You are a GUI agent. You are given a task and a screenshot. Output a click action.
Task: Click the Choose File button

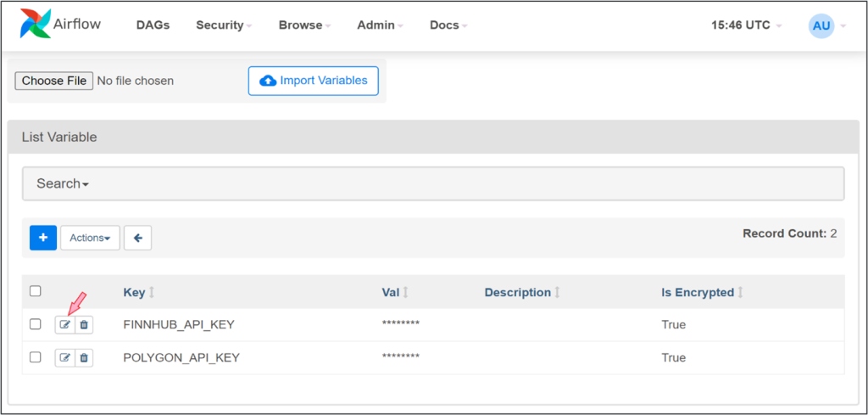54,81
